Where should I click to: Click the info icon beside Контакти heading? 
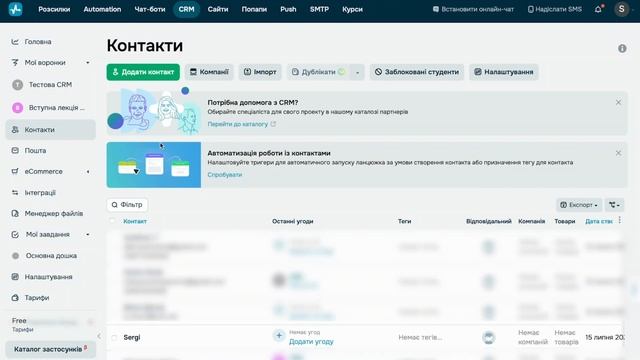coord(622,49)
